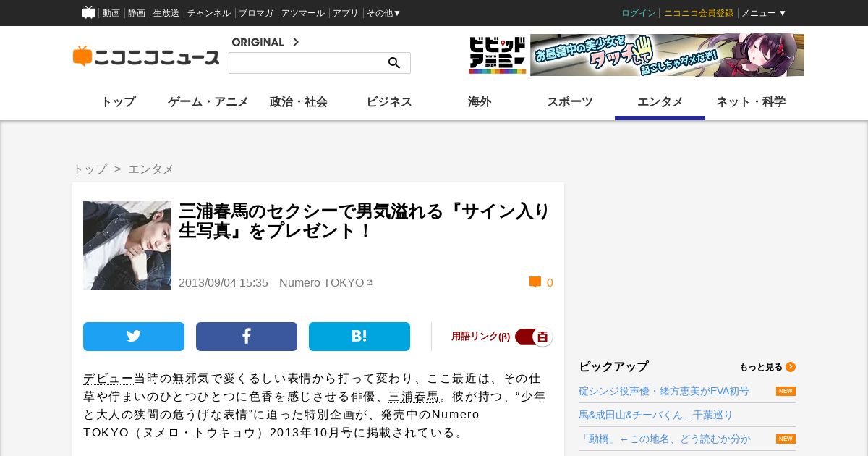Open the スポーツ tab

coord(570,102)
